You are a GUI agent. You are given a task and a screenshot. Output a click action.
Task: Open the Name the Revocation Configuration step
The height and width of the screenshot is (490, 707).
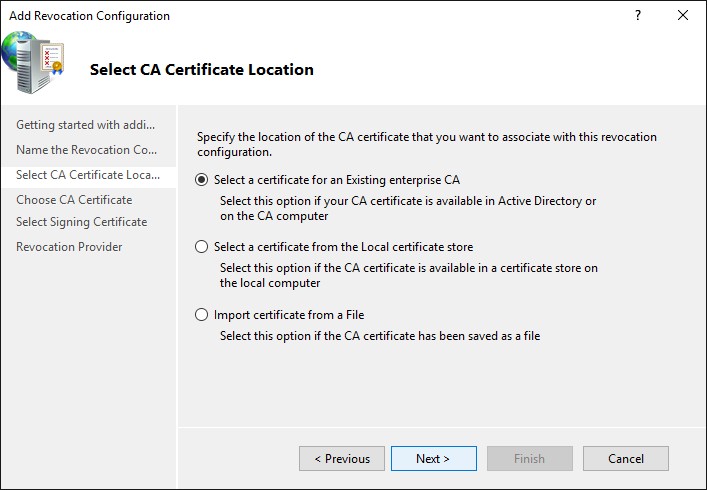[87, 150]
